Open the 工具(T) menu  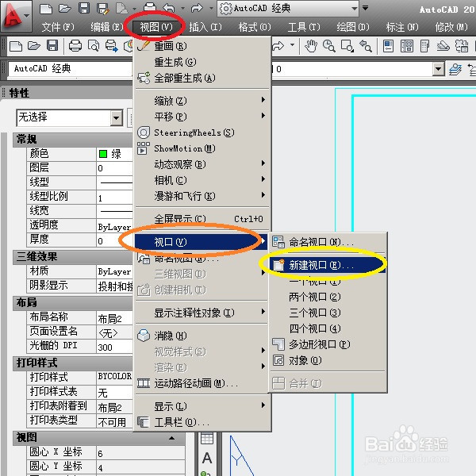[x=304, y=27]
